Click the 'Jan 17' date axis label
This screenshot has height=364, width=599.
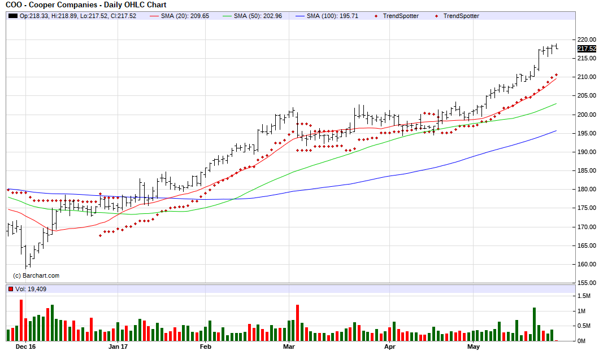[118, 347]
